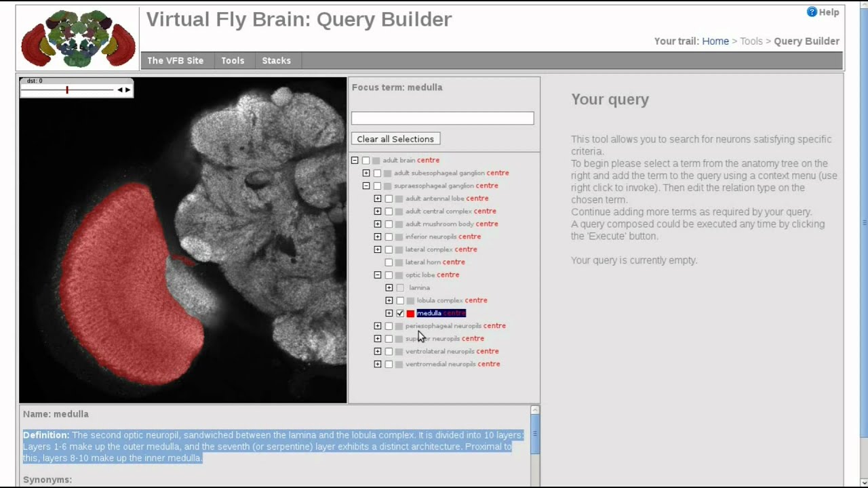Tick the adult subesophageal ganglion checkbox

pos(377,174)
